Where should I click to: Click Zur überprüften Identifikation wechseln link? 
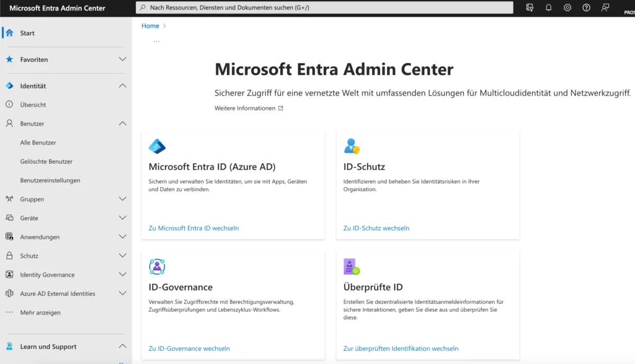pos(401,348)
